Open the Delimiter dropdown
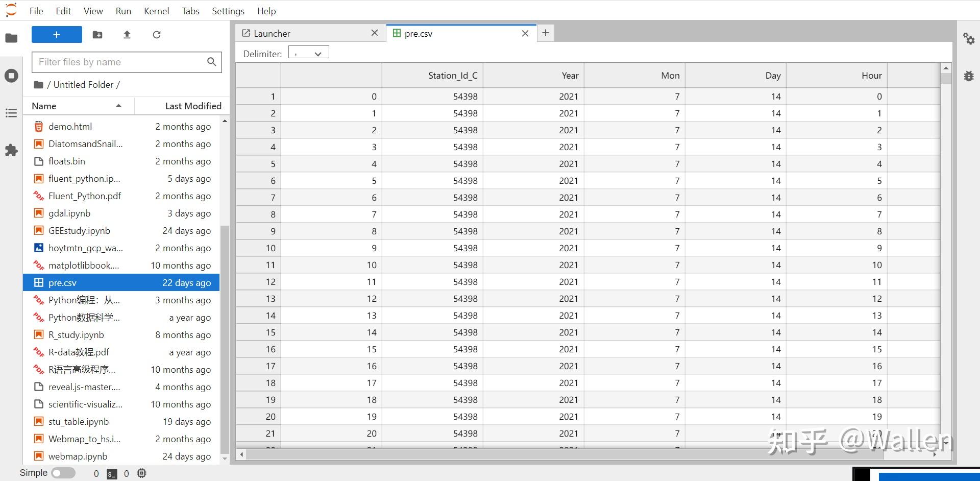This screenshot has height=481, width=980. [309, 53]
